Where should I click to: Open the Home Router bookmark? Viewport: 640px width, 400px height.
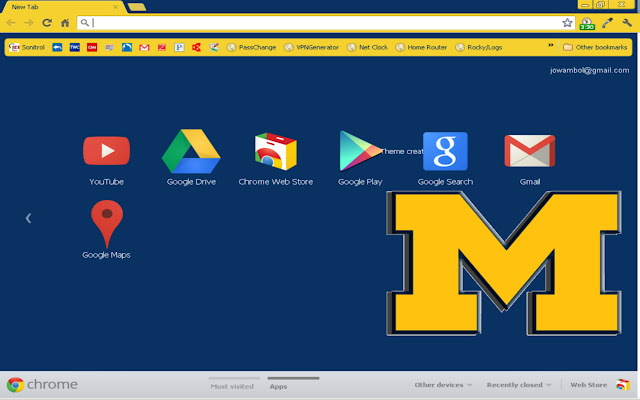(421, 47)
